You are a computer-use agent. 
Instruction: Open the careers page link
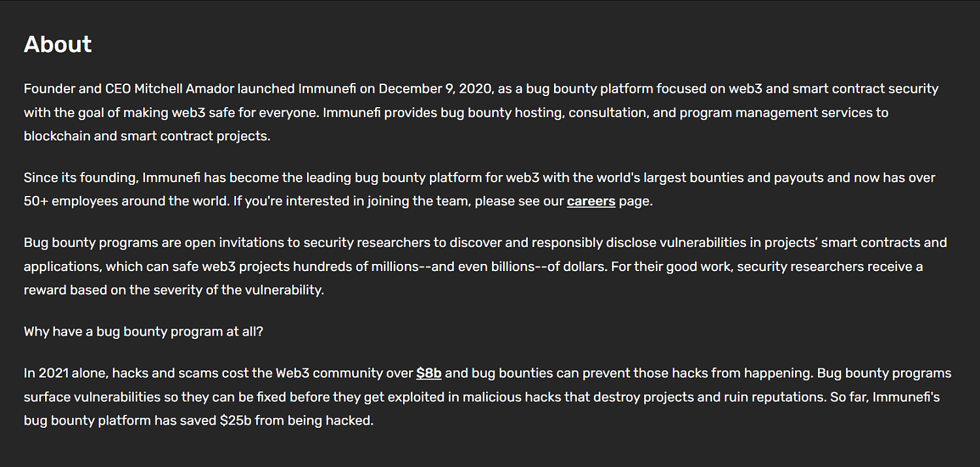[591, 201]
